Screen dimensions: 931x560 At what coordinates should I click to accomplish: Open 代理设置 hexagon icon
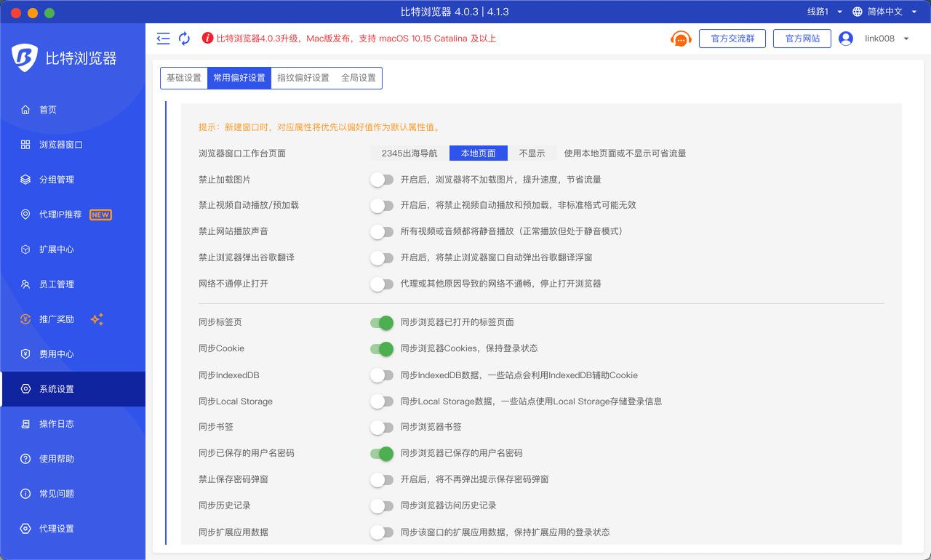(x=25, y=529)
